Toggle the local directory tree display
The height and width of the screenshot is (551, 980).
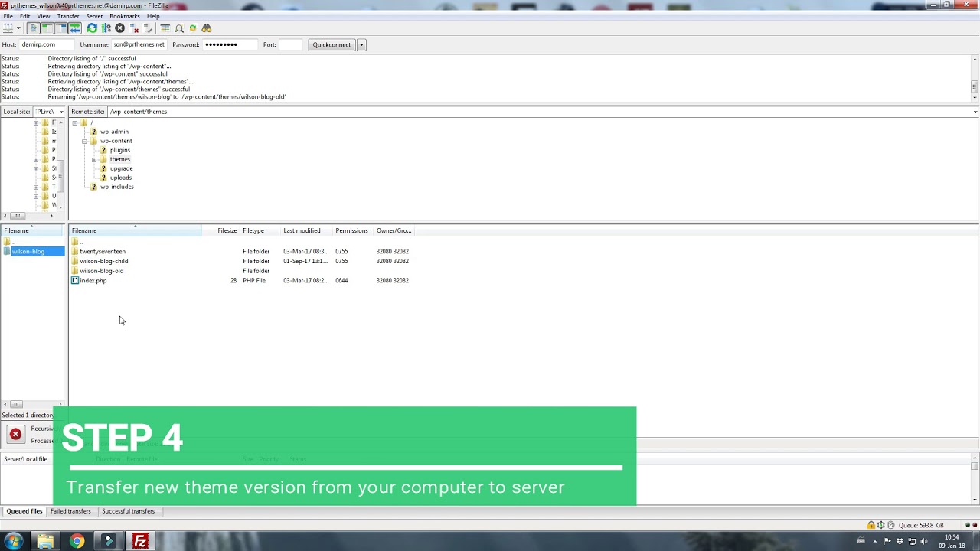(x=47, y=28)
